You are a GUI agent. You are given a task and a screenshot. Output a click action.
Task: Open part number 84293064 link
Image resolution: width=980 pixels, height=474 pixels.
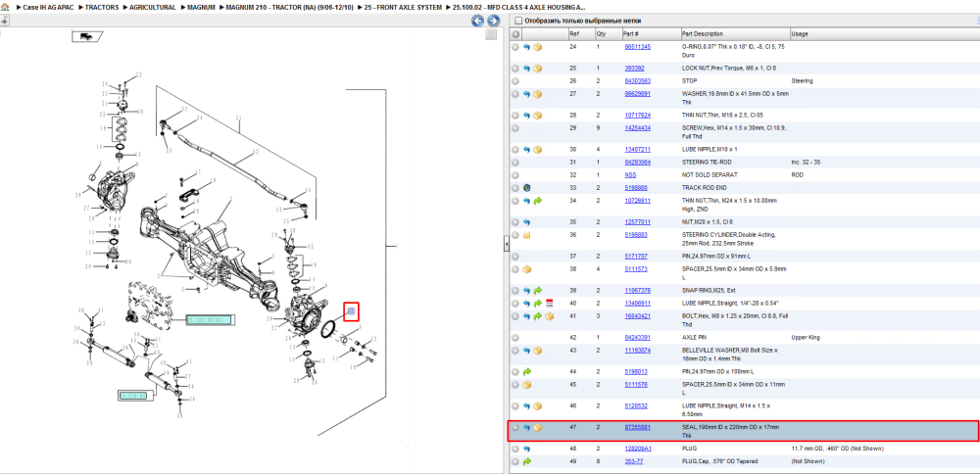click(x=638, y=163)
